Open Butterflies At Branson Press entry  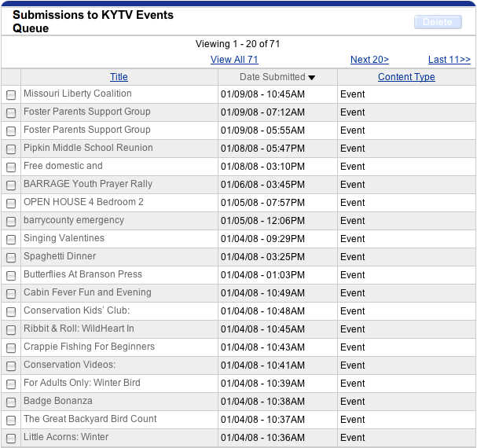click(x=83, y=274)
